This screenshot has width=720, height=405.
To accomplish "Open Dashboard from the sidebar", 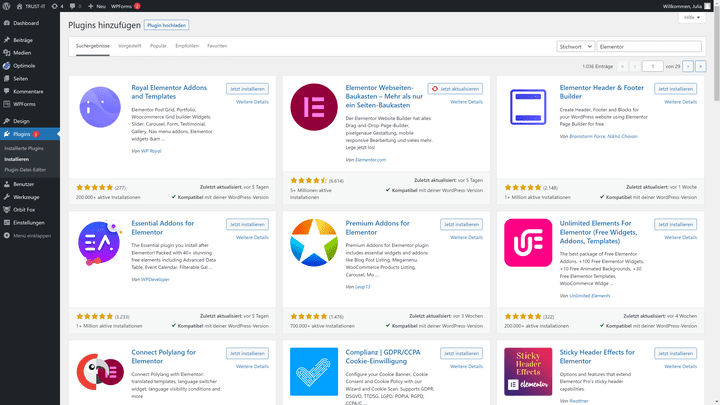I will [x=26, y=22].
